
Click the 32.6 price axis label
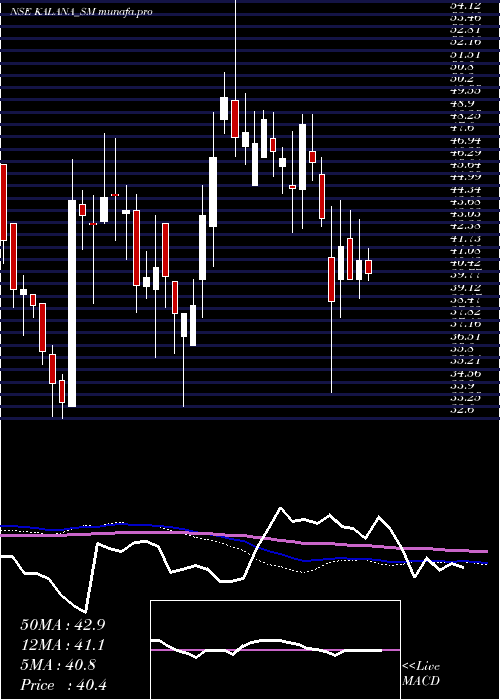464,409
